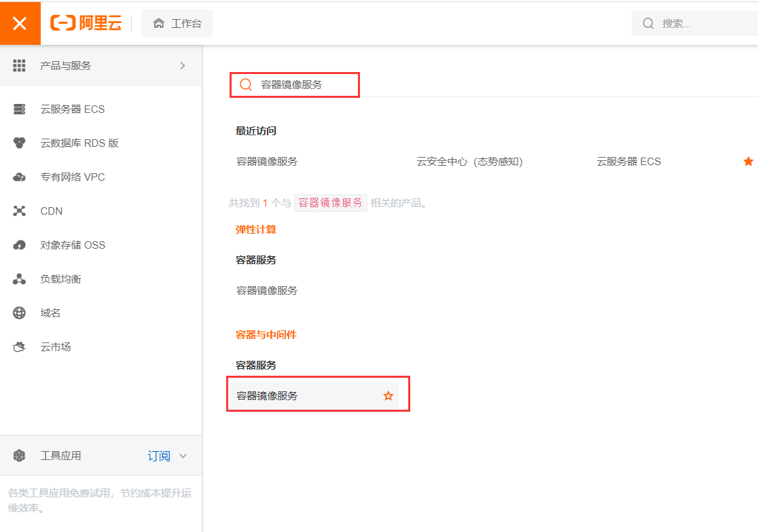Click the magnifier icon in top search bar
The width and height of the screenshot is (758, 532).
(x=648, y=23)
